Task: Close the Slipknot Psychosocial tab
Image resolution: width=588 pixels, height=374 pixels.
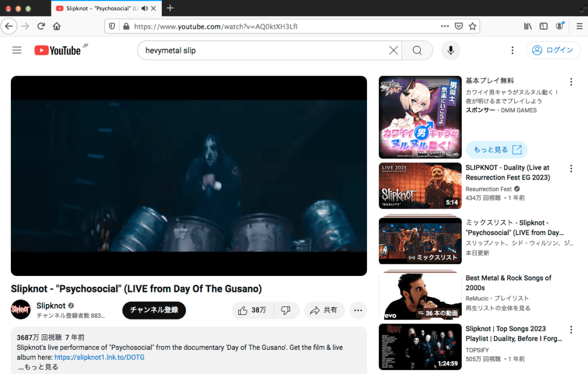Action: 153,8
